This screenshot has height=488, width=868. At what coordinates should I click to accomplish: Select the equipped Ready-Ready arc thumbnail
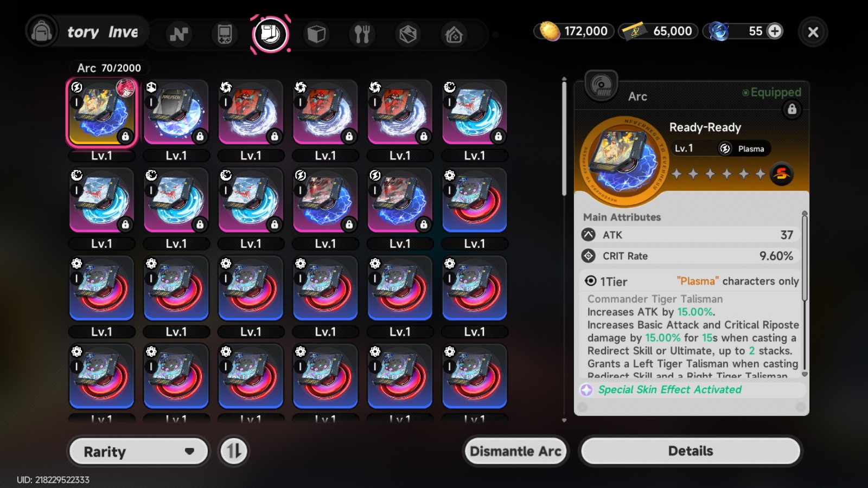[x=101, y=113]
